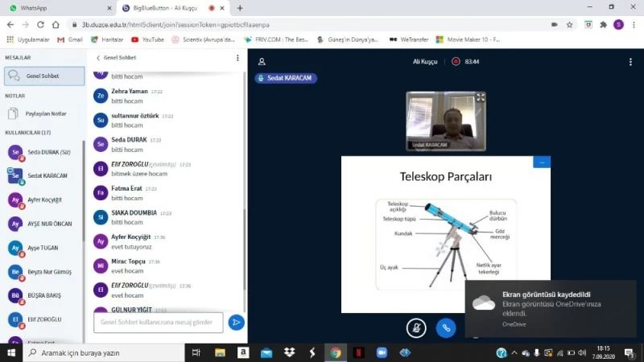Viewport: 644px width, 362px height.
Task: Click the red recording indicator
Action: 456,61
